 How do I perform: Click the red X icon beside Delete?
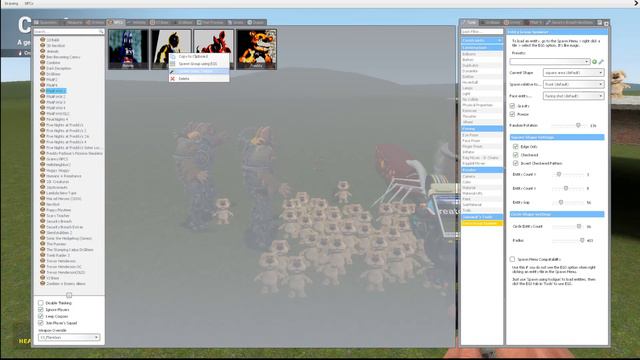(x=173, y=78)
